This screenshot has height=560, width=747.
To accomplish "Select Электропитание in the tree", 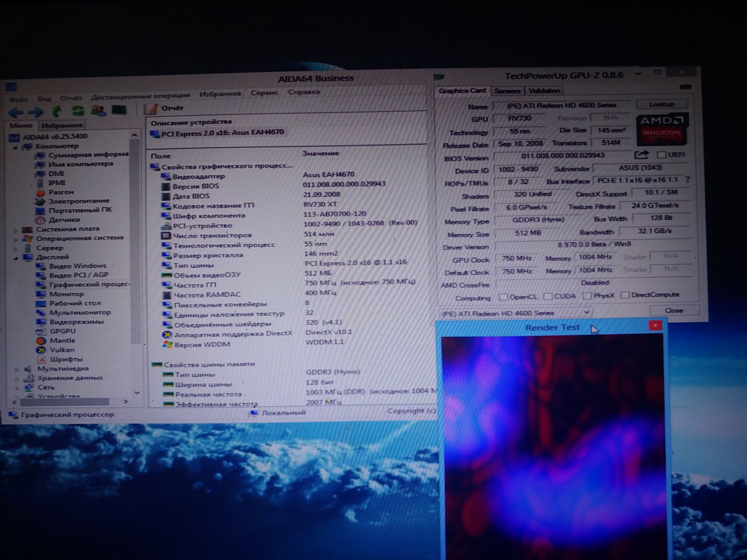I will coord(72,201).
